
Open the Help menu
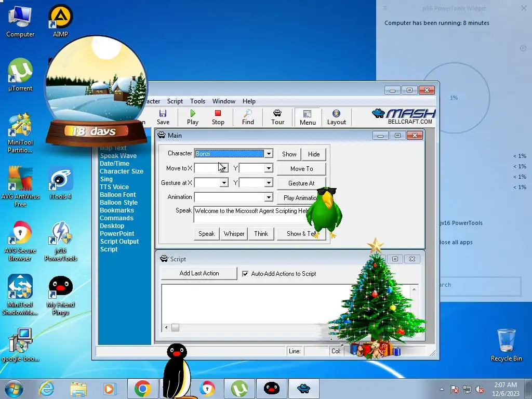249,101
